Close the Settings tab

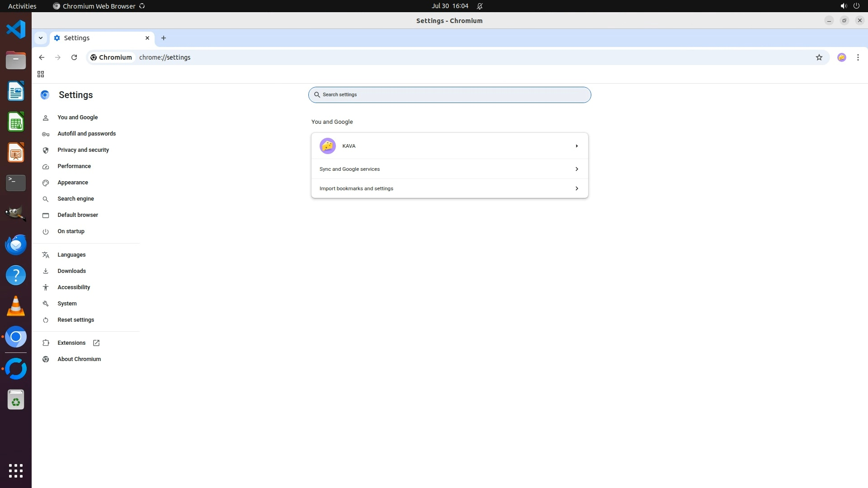tap(147, 38)
